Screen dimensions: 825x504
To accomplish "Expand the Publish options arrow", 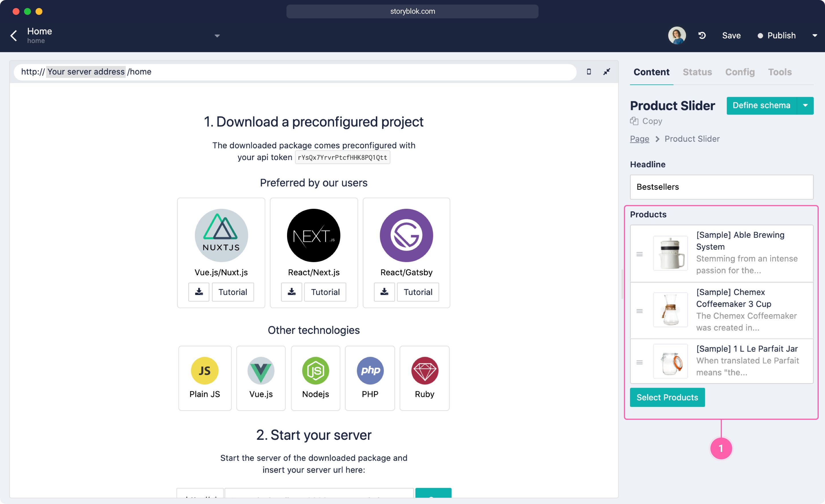I will pos(815,36).
